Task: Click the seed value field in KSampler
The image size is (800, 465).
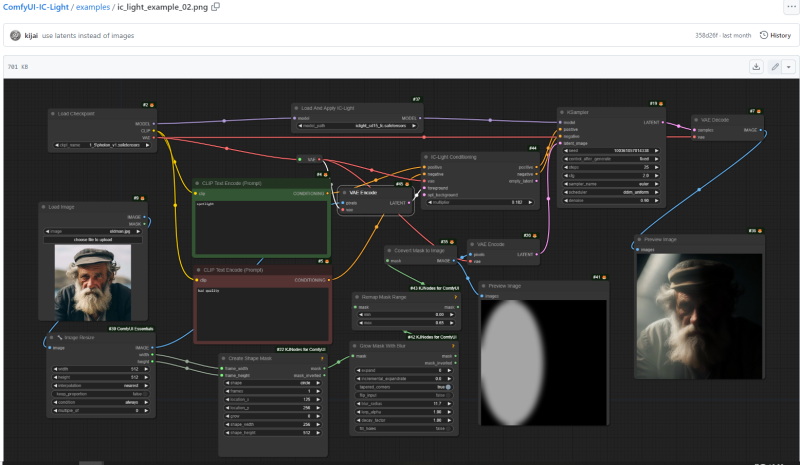Action: click(611, 151)
